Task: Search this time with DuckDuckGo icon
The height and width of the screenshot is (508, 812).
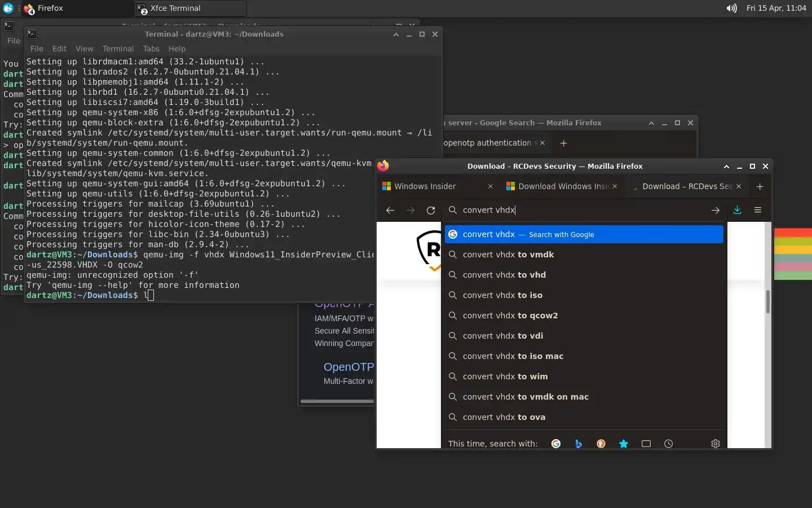Action: [601, 444]
